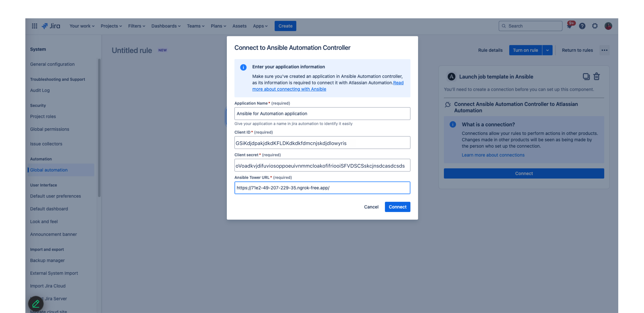Delete the Launch job template component
This screenshot has width=644, height=313.
(x=596, y=76)
